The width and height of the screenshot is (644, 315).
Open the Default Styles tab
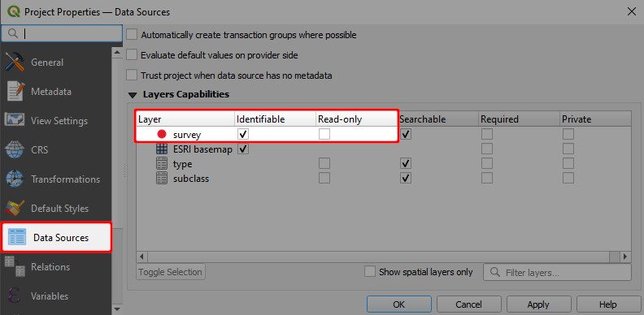point(55,209)
